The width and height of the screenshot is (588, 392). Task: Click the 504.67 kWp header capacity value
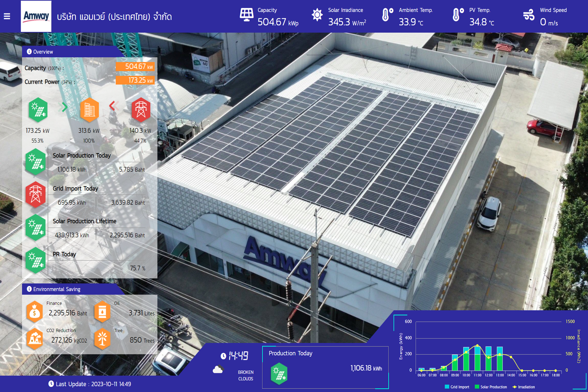(x=278, y=22)
